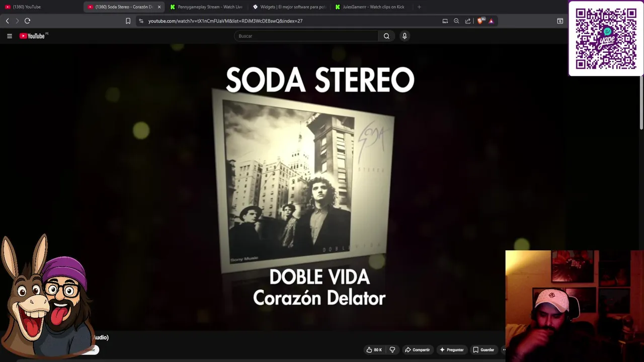644x362 pixels.
Task: Open the zoom magnifier icon in address bar
Action: click(456, 21)
